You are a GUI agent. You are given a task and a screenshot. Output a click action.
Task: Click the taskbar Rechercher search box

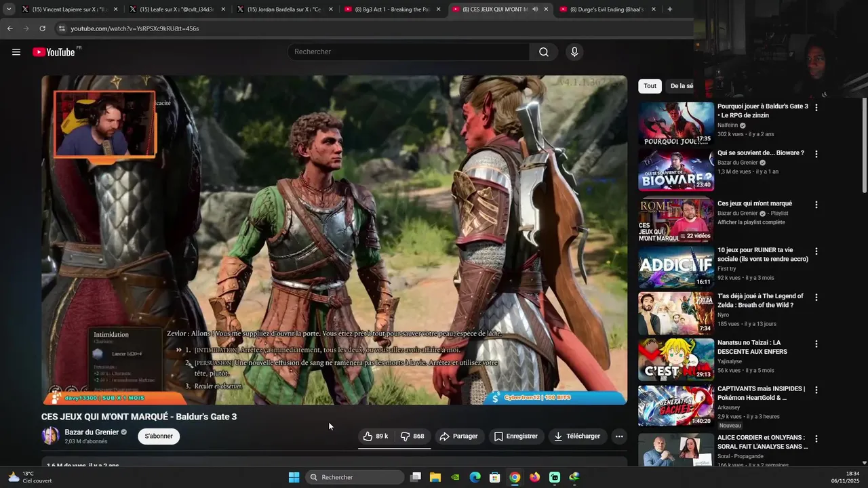pos(354,477)
